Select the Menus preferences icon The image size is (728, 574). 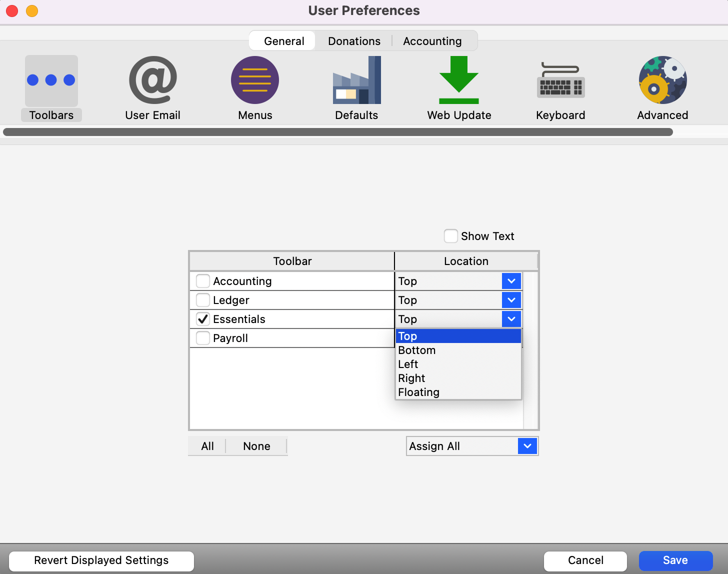tap(255, 80)
